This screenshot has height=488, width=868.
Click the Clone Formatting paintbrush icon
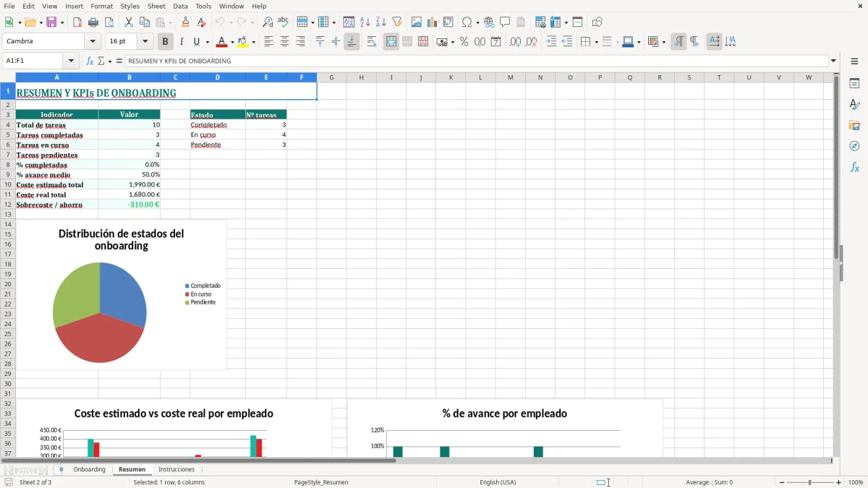click(x=185, y=22)
